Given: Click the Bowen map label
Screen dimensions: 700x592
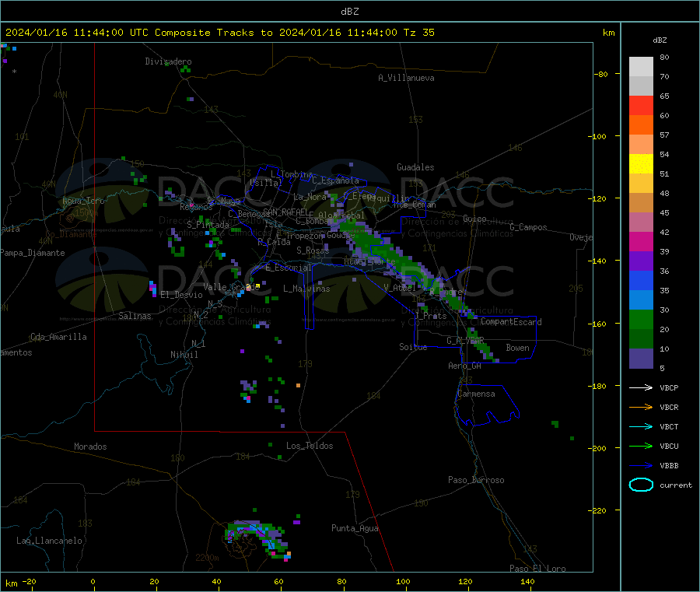Looking at the screenshot, I should click(x=517, y=348).
